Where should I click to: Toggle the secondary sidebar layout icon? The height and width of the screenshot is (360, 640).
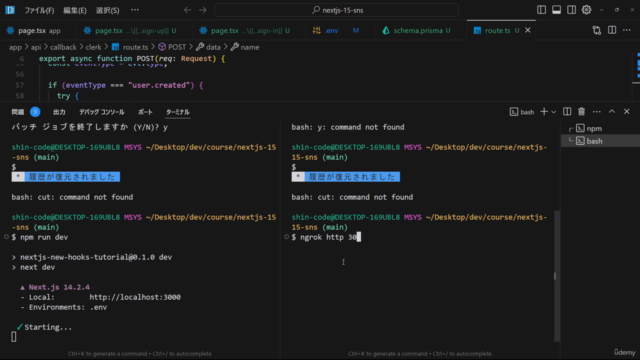click(571, 10)
